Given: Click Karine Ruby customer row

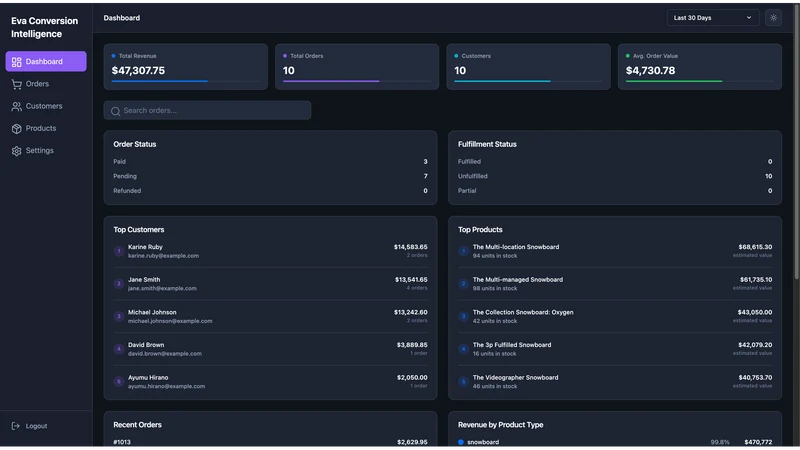Looking at the screenshot, I should coord(270,251).
